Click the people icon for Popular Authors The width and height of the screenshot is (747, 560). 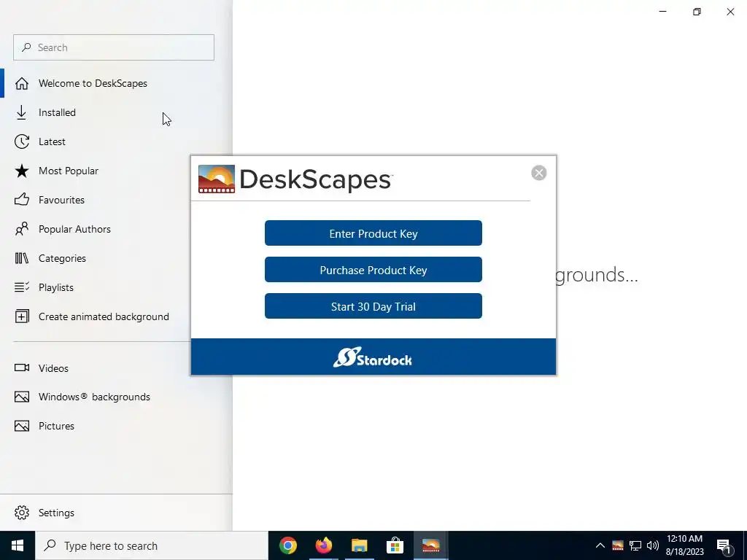tap(21, 229)
